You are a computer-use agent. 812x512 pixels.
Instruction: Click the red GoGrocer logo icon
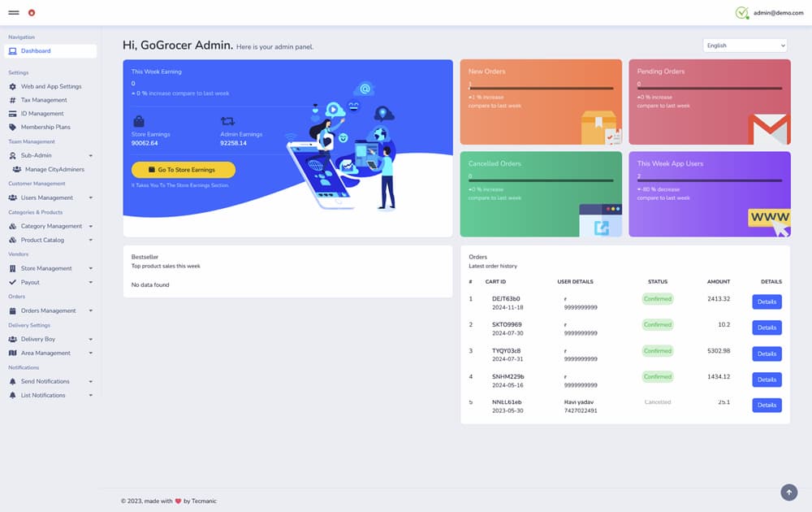click(32, 12)
